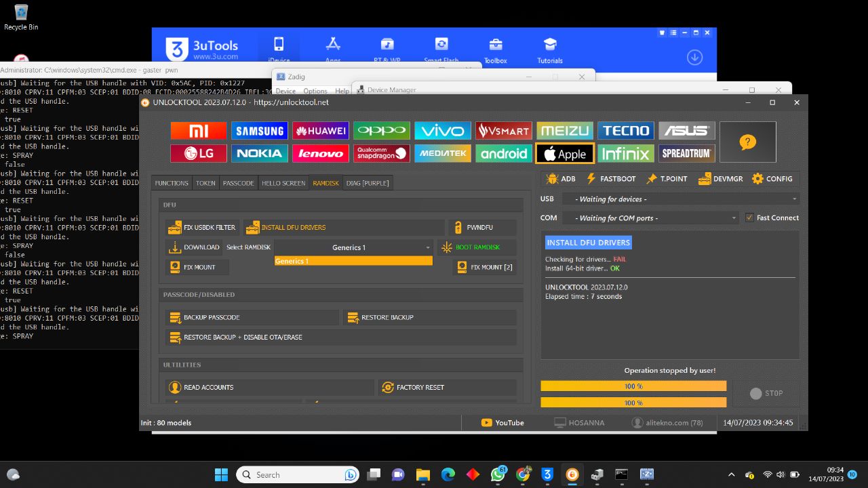Select the Lenovo brand tile
The image size is (868, 488).
pyautogui.click(x=321, y=153)
